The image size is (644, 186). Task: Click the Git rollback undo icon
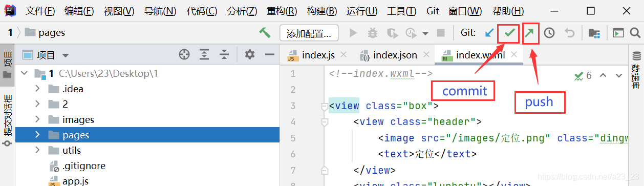pos(569,33)
